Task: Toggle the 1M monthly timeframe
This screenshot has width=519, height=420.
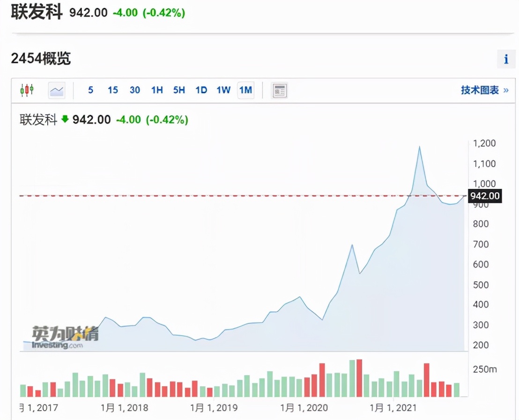Action: (245, 90)
